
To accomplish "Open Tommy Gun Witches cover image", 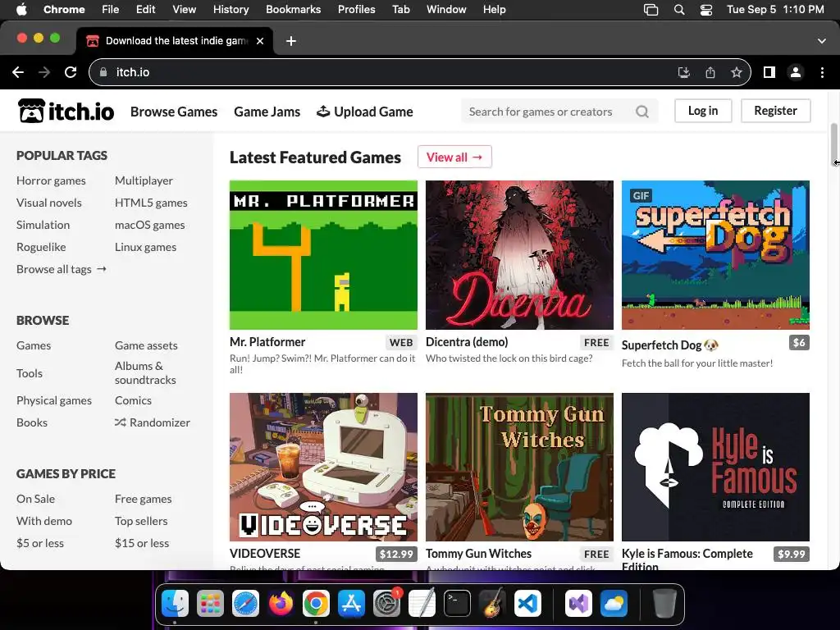I will pyautogui.click(x=519, y=467).
